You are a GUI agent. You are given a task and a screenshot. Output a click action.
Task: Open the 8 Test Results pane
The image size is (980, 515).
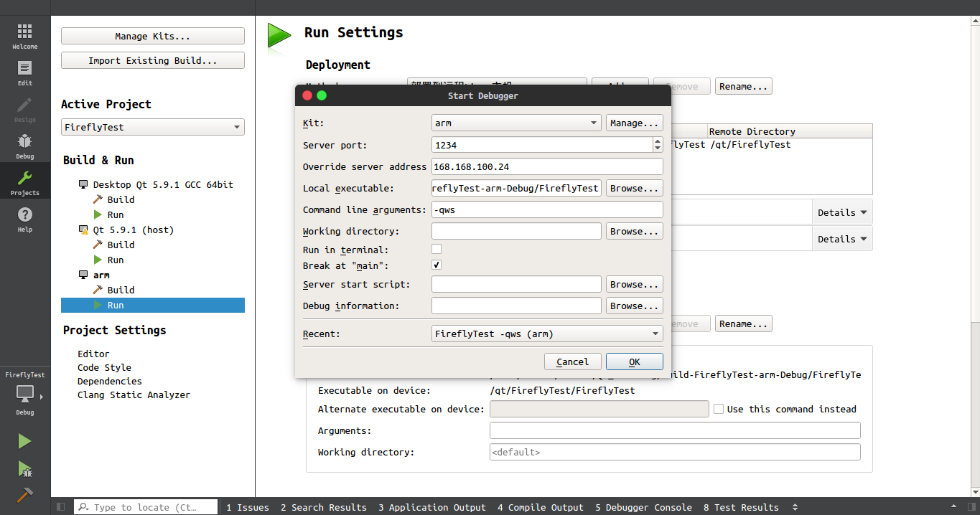pos(741,507)
